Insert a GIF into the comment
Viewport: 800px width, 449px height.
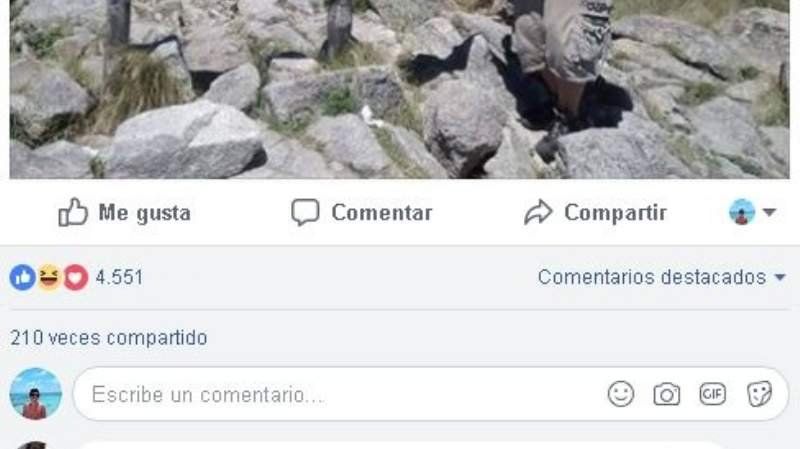point(712,394)
